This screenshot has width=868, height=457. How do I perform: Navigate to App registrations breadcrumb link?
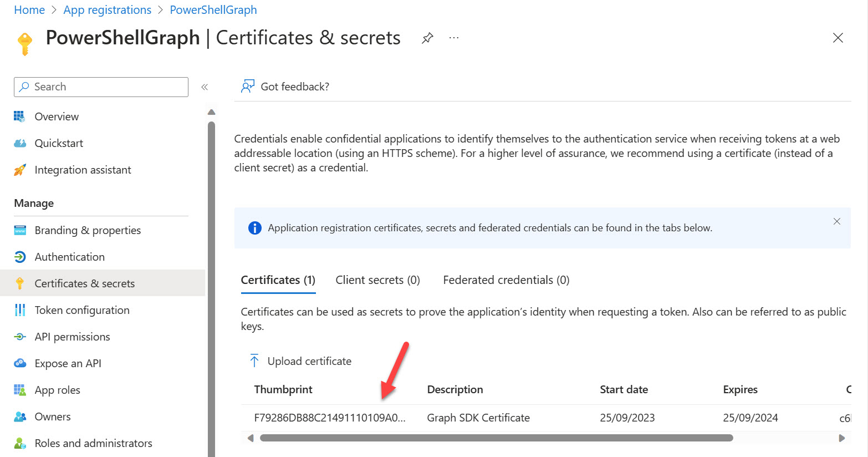(107, 9)
